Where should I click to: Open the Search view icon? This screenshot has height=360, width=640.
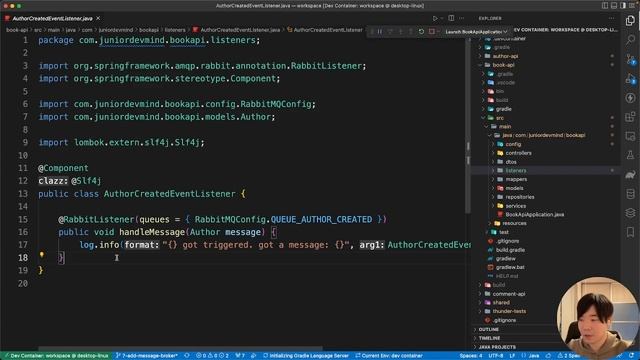pyautogui.click(x=631, y=40)
